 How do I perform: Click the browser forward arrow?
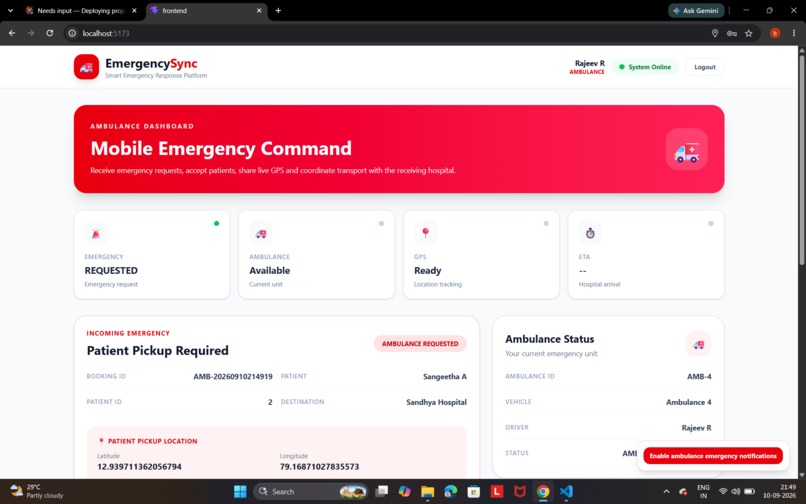click(x=31, y=33)
